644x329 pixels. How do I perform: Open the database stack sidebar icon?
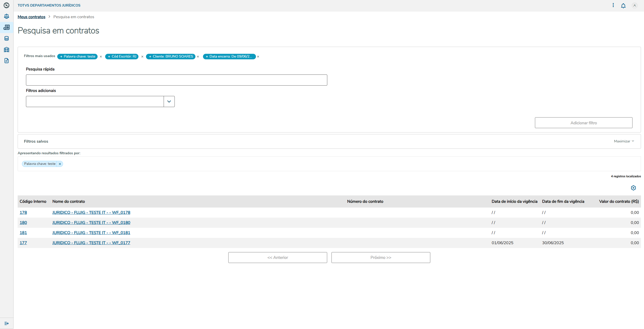7,39
